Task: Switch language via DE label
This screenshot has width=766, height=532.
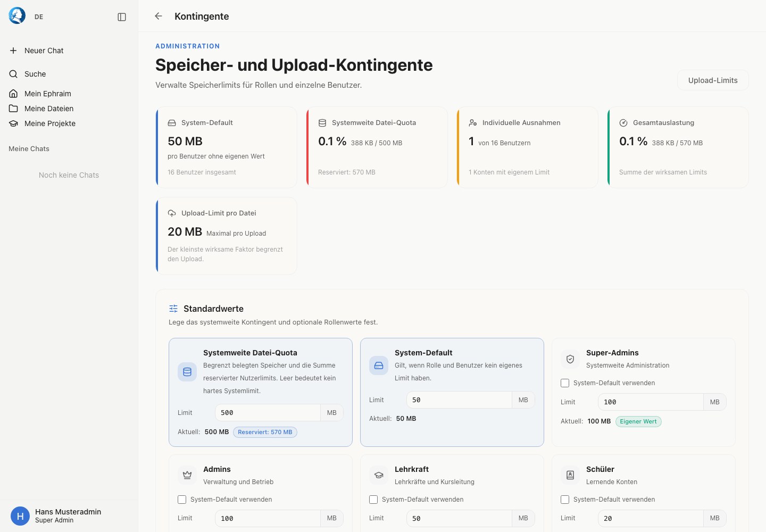Action: pos(39,17)
